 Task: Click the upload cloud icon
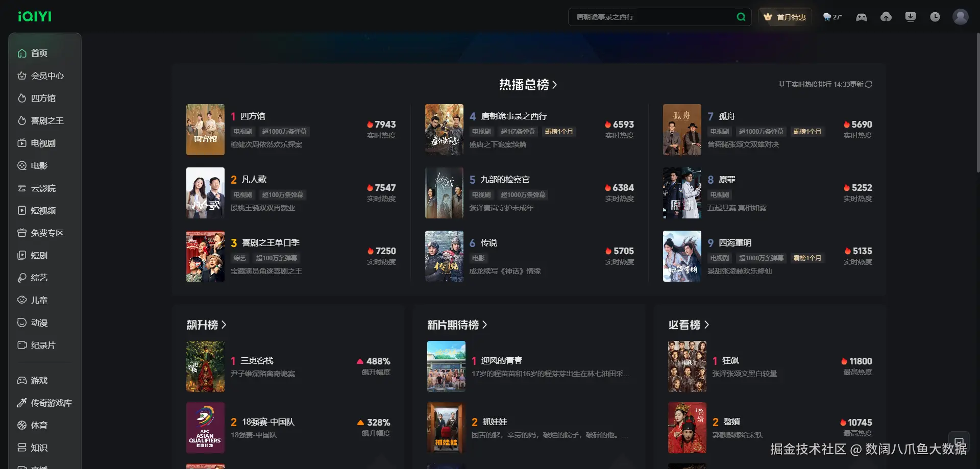coord(886,17)
